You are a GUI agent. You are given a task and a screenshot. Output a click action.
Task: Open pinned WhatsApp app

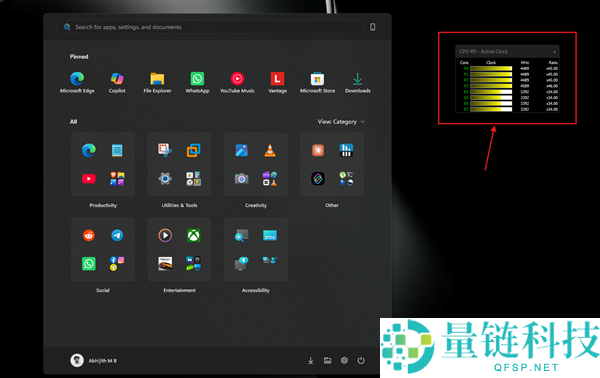pyautogui.click(x=197, y=82)
